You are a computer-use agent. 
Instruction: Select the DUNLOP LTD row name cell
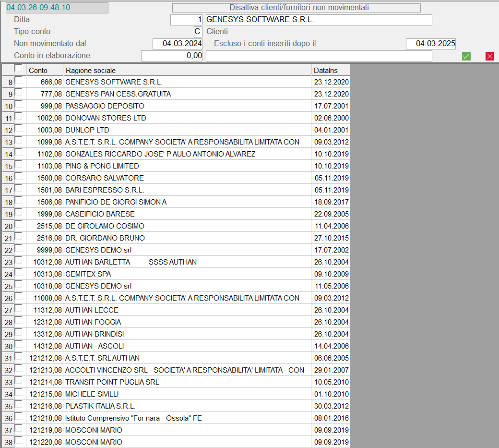(187, 130)
